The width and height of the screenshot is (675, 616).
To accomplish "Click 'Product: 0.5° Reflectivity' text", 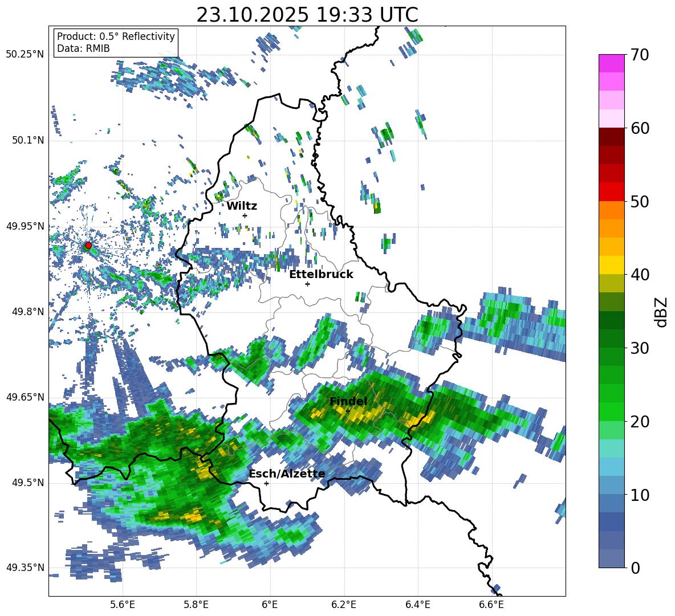I will pyautogui.click(x=116, y=36).
